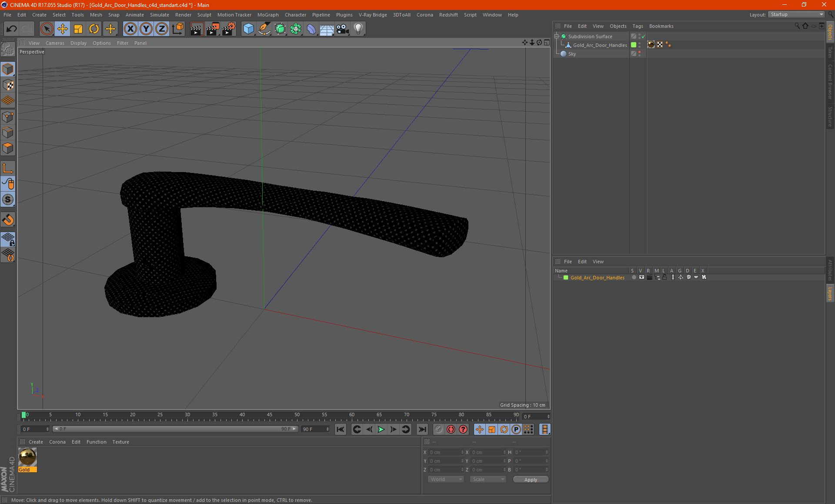Go to end of animation
Viewport: 835px width, 504px height.
click(x=422, y=429)
